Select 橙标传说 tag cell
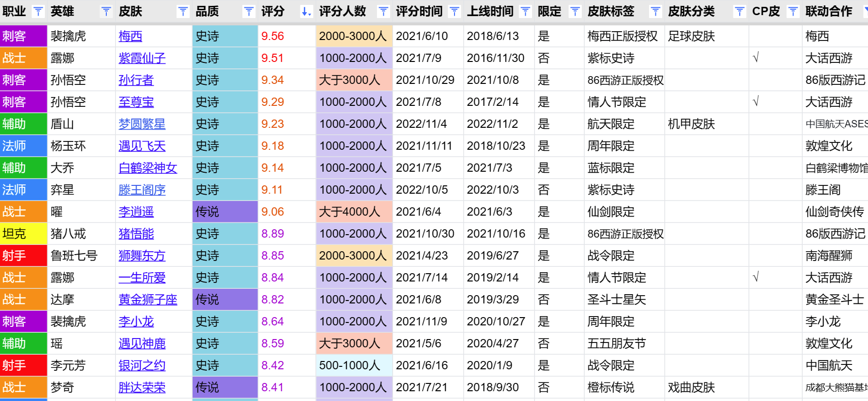 [x=624, y=387]
